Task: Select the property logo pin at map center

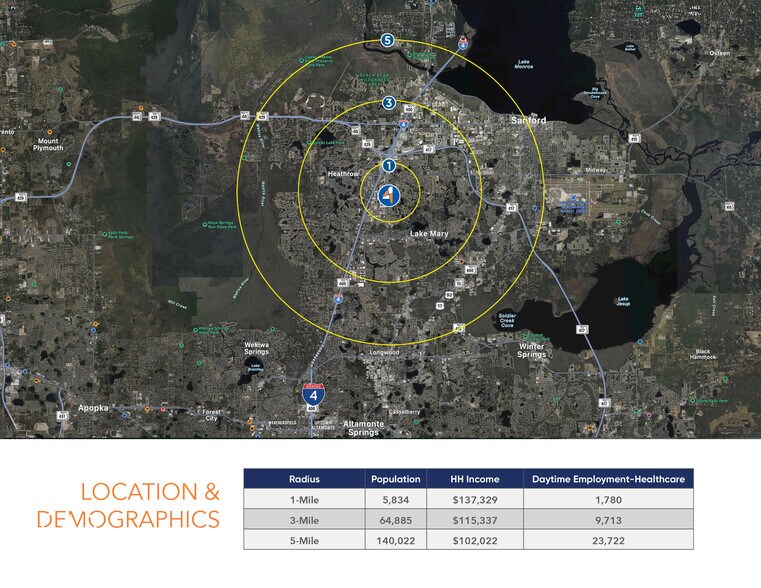Action: coord(389,196)
